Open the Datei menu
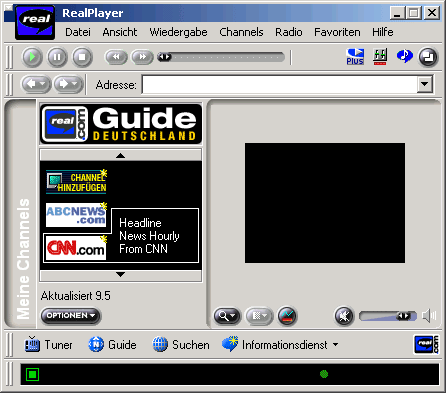 (x=78, y=32)
